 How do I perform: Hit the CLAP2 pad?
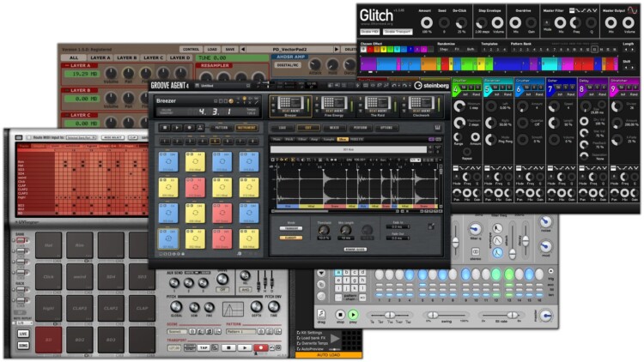pyautogui.click(x=111, y=308)
